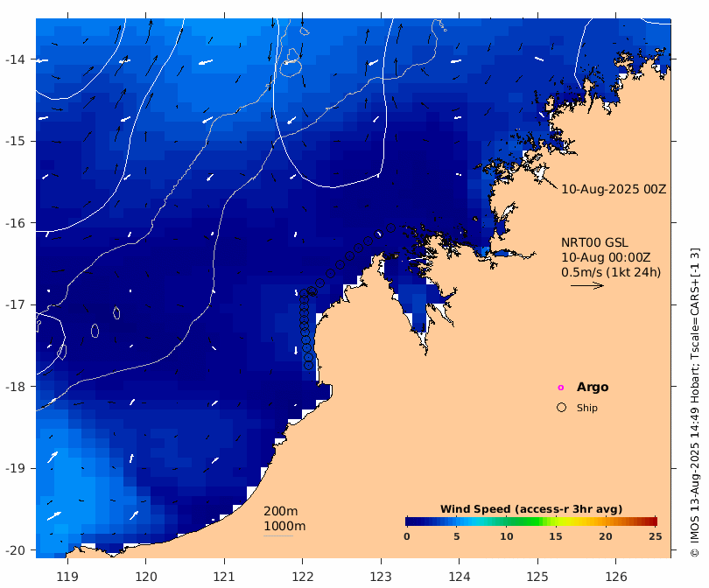
Task: Click the northeasternmost ship track circle near 123
Action: click(390, 228)
